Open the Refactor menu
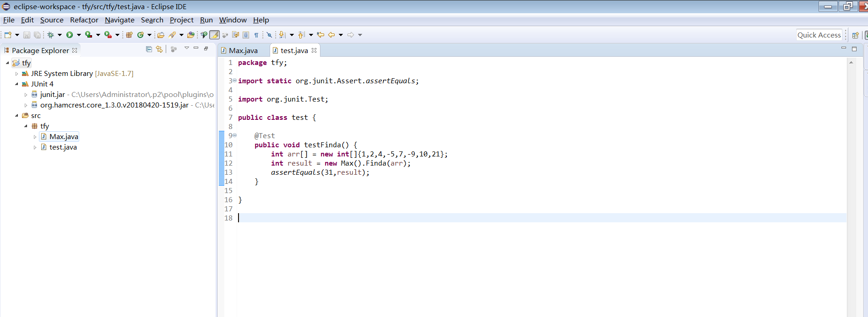Viewport: 868px width, 317px height. [x=84, y=20]
